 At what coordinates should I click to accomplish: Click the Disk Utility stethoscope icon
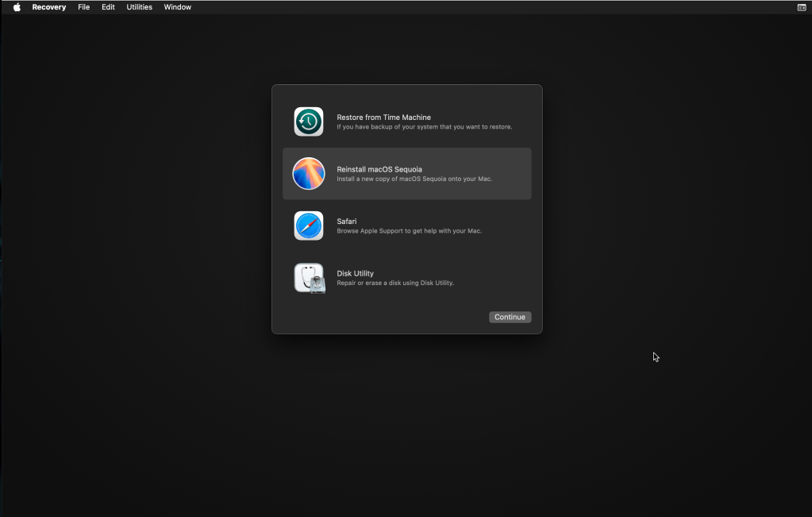pyautogui.click(x=309, y=278)
